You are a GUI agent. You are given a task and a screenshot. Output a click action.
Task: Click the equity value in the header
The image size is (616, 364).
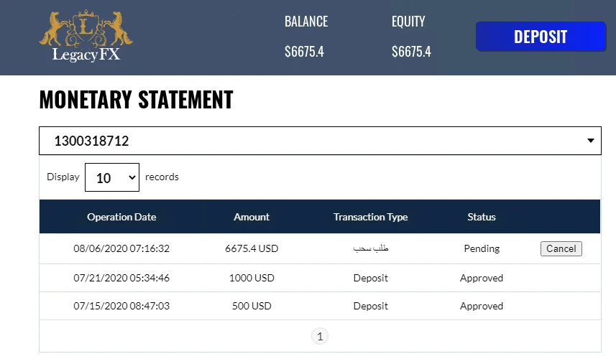tap(411, 52)
